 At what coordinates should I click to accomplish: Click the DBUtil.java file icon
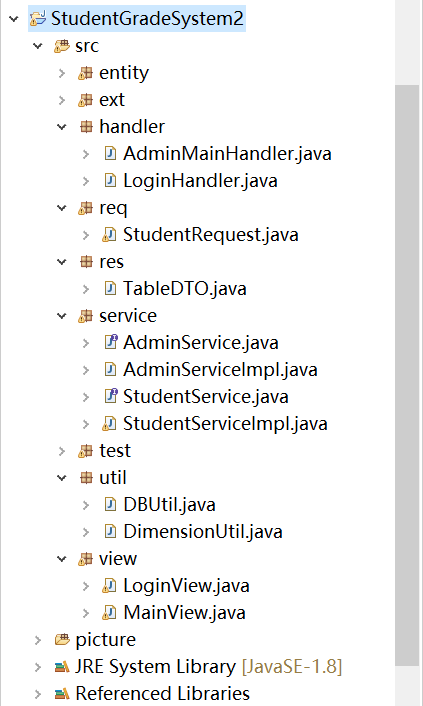point(110,504)
